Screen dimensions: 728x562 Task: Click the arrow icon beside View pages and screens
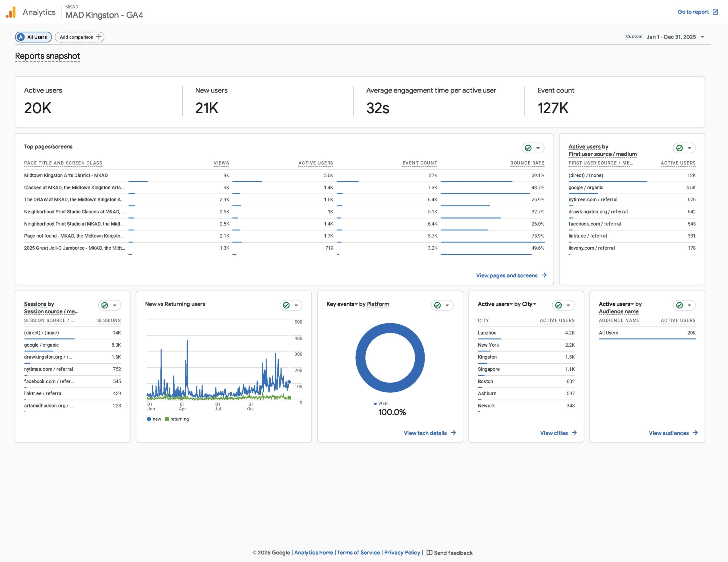click(544, 275)
